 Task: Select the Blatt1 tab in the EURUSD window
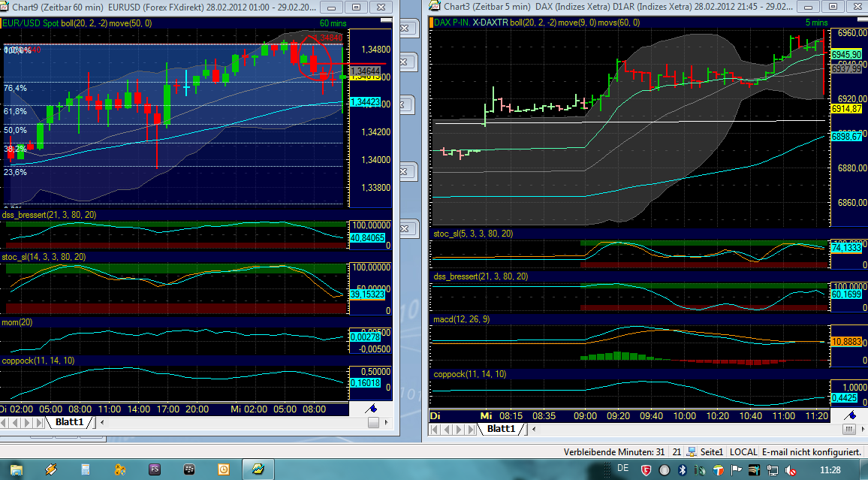coord(70,422)
